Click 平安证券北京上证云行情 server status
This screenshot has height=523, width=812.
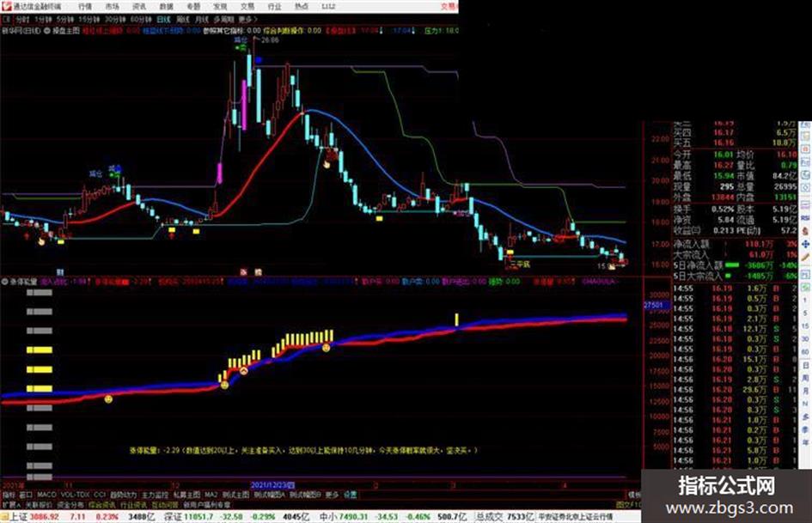point(576,517)
